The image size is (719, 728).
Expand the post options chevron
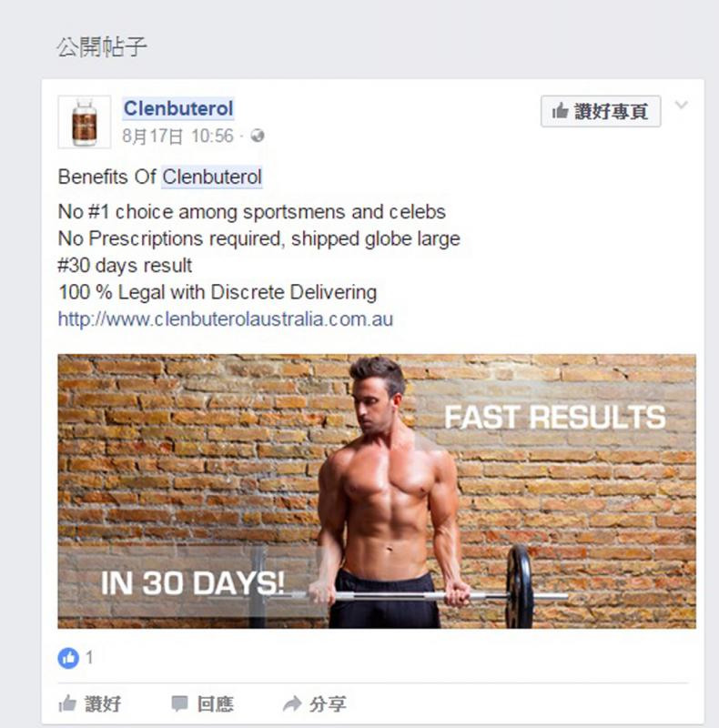click(682, 105)
